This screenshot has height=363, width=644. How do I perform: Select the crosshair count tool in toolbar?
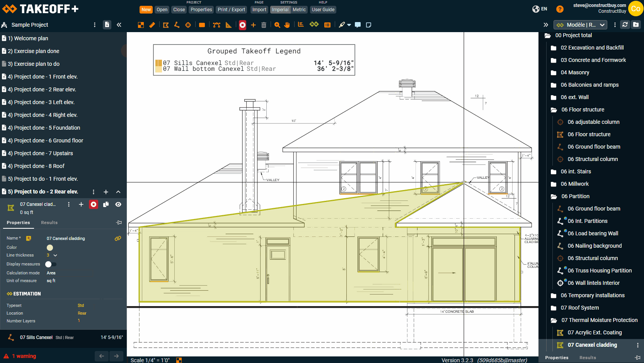point(188,25)
